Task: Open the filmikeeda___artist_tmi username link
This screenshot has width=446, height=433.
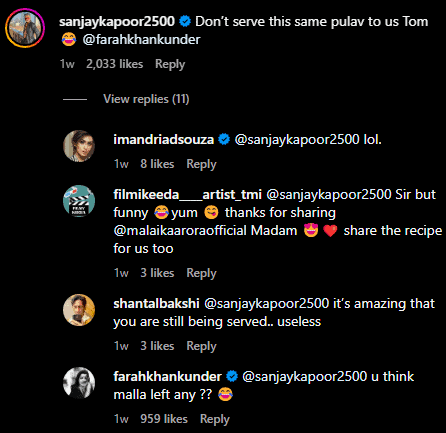Action: coord(187,195)
